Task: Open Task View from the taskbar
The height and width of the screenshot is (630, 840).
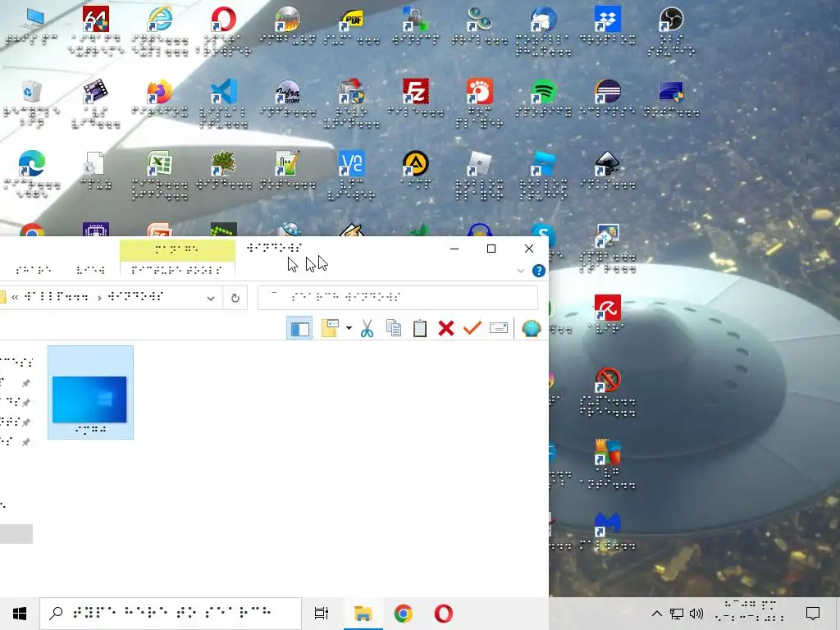Action: tap(322, 614)
